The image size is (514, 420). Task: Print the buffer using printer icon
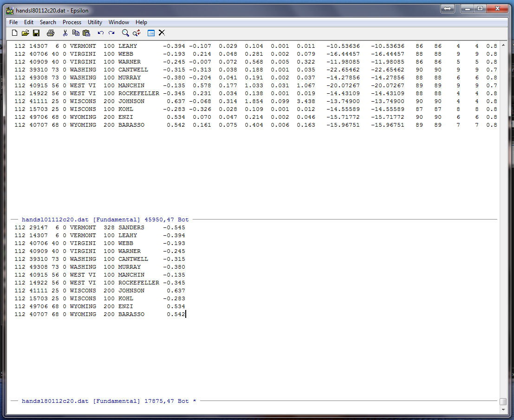(x=51, y=33)
